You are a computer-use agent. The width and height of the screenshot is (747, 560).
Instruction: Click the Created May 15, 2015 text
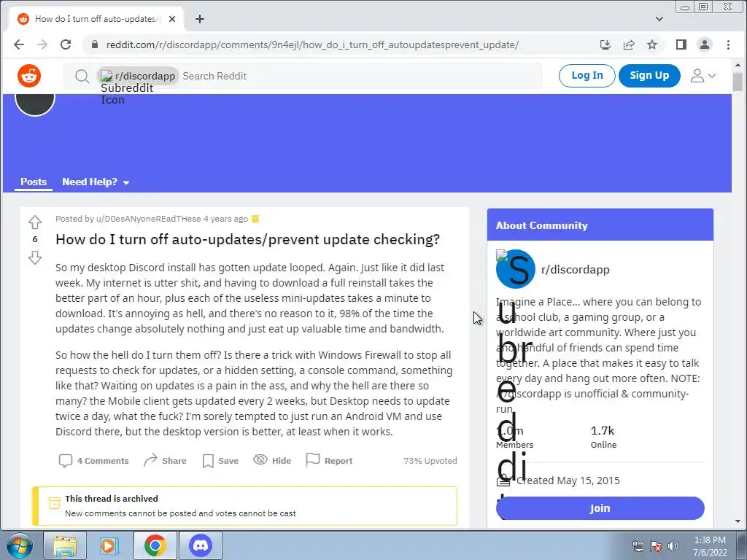pyautogui.click(x=568, y=481)
